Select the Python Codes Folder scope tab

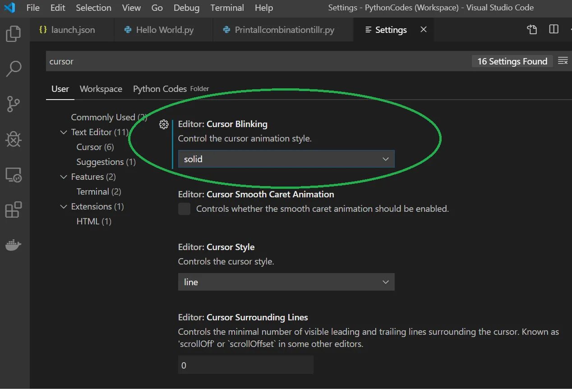[x=171, y=89]
